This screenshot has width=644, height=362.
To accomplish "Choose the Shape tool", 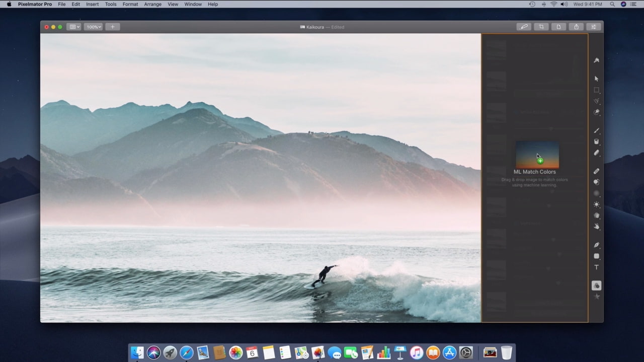I will coord(597,256).
